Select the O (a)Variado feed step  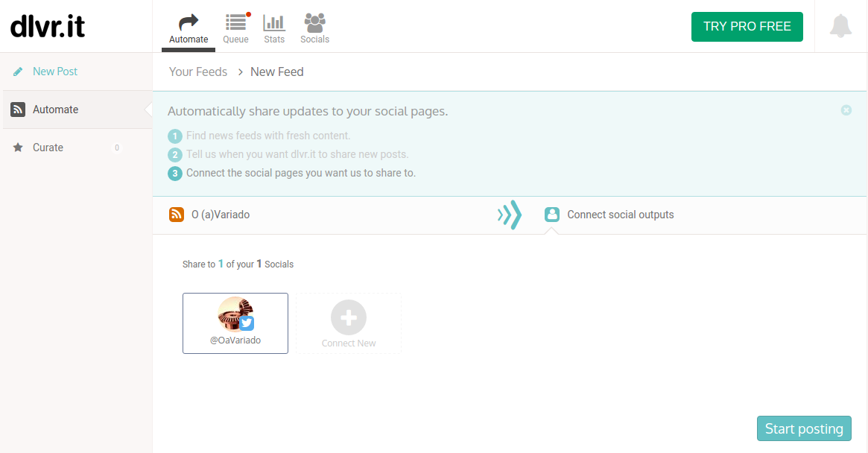coord(221,215)
